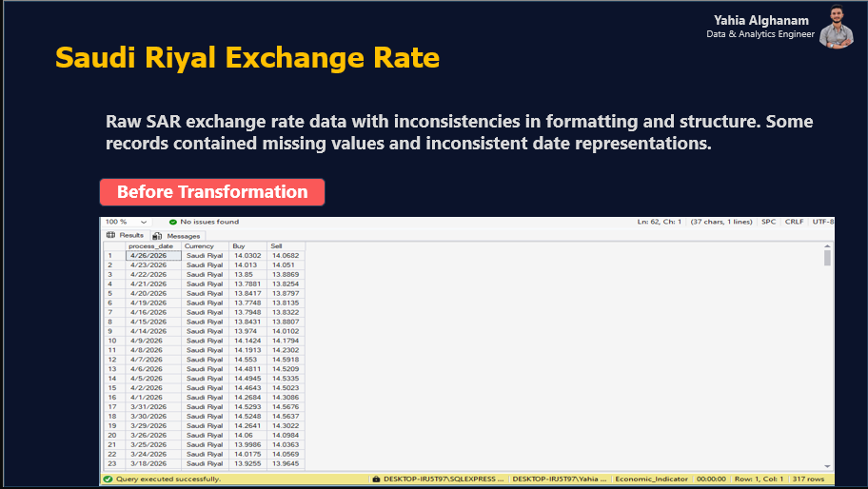868x489 pixels.
Task: Click the process_date column header
Action: 153,246
